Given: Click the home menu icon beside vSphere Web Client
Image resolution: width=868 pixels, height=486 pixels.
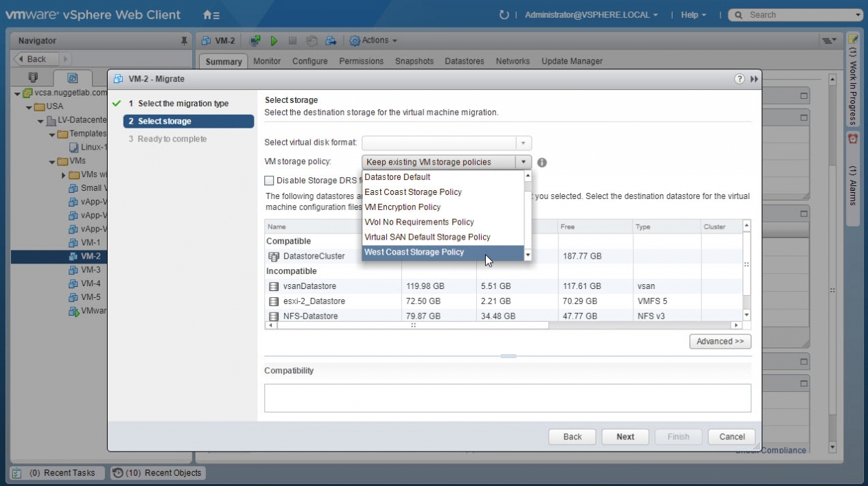Looking at the screenshot, I should pos(211,14).
